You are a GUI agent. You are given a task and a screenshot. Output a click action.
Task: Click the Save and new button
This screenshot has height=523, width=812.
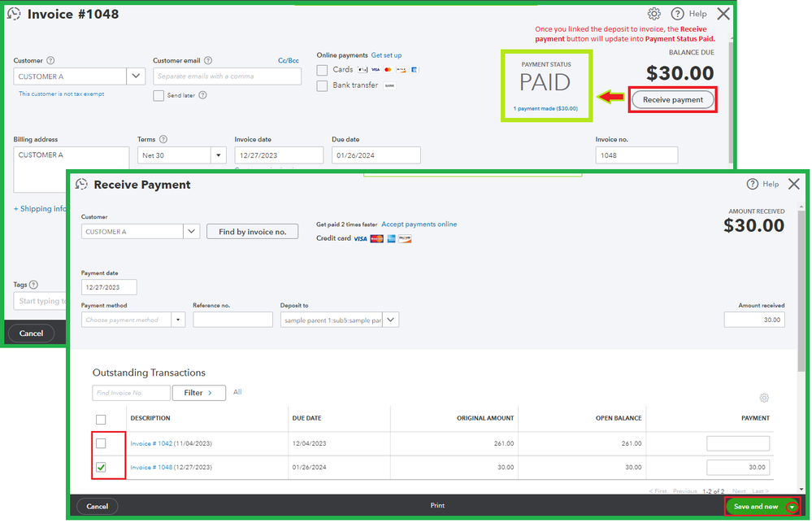tap(756, 507)
